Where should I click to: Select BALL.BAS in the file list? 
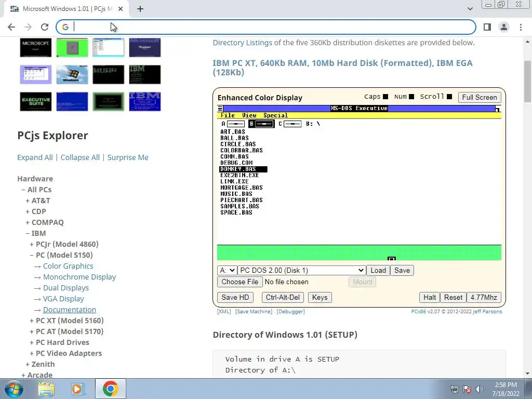(234, 138)
